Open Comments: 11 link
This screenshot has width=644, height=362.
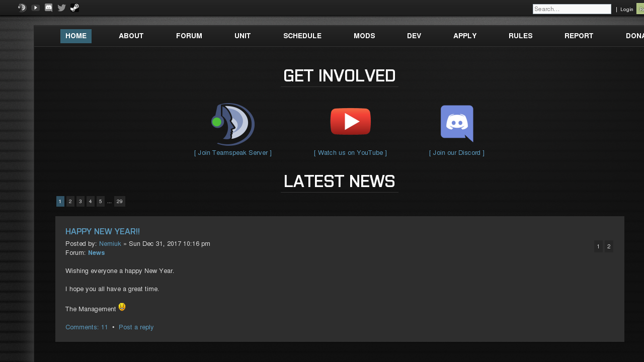pyautogui.click(x=87, y=327)
